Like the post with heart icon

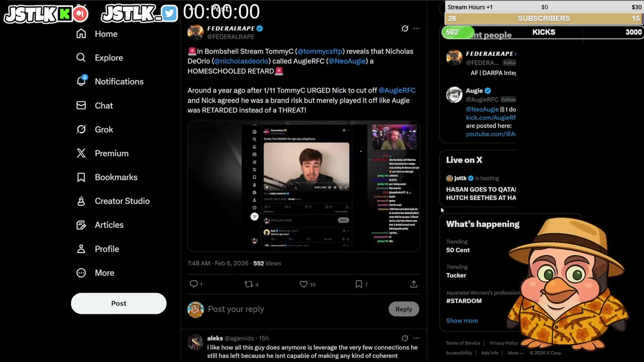coord(303,284)
